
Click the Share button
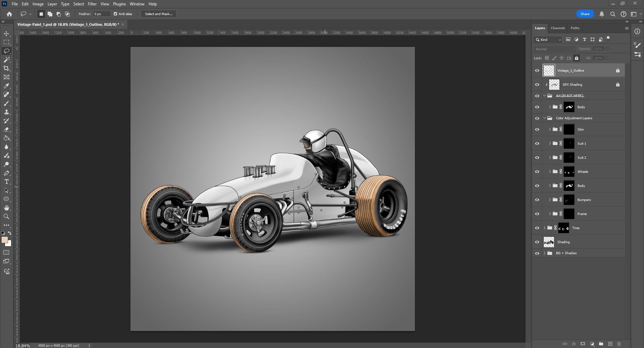click(585, 14)
